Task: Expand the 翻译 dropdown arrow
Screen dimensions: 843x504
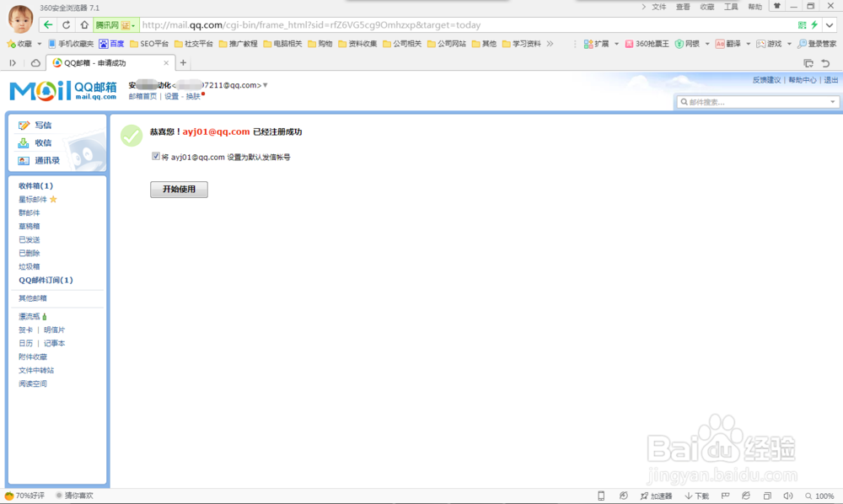Action: 748,44
